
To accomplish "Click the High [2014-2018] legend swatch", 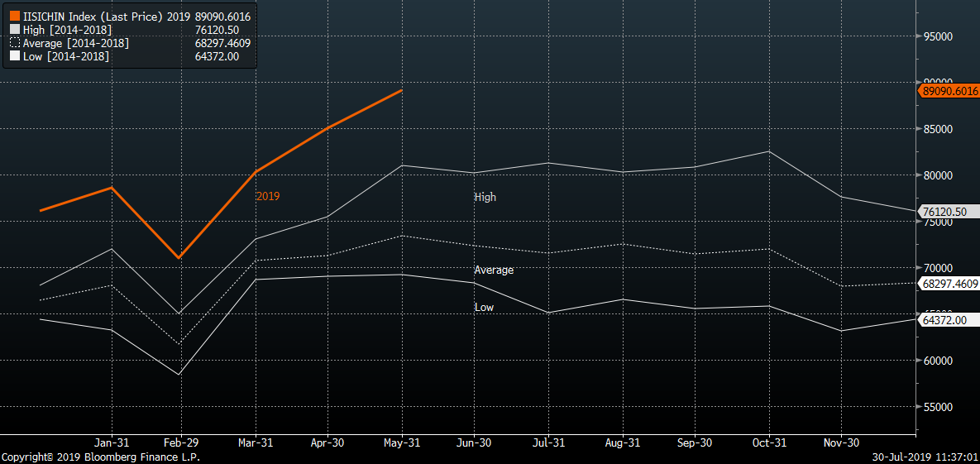I will [15, 30].
